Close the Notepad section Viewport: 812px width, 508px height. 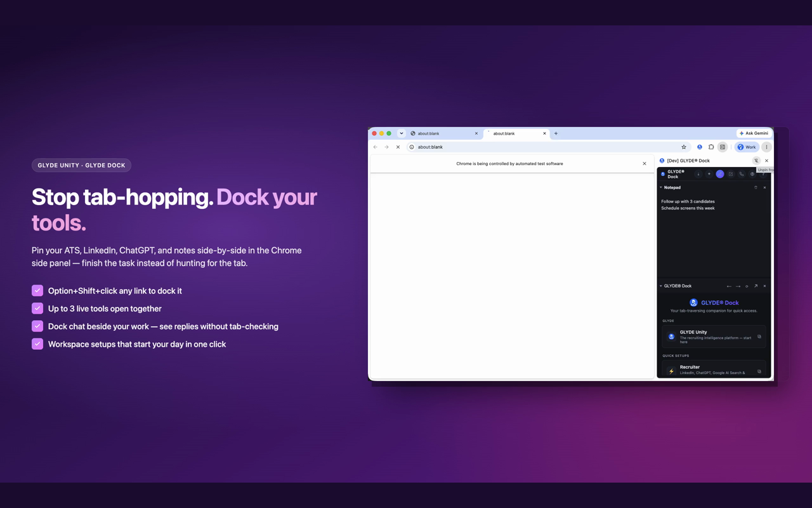(x=764, y=187)
